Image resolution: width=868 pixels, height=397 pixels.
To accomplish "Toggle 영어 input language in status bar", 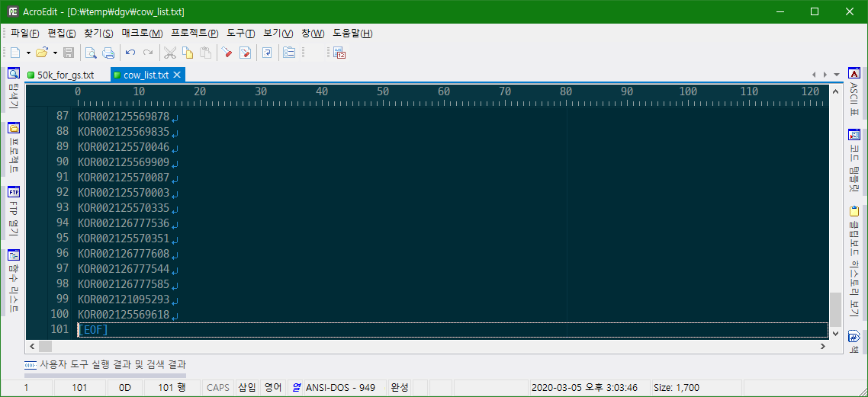I will (x=274, y=388).
